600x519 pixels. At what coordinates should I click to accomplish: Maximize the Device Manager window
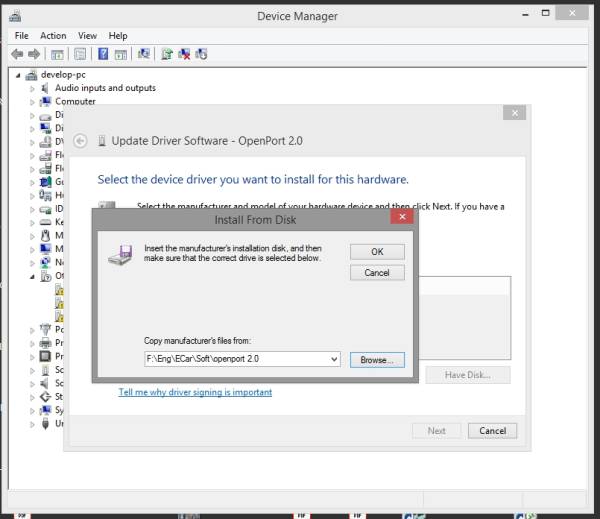click(546, 13)
